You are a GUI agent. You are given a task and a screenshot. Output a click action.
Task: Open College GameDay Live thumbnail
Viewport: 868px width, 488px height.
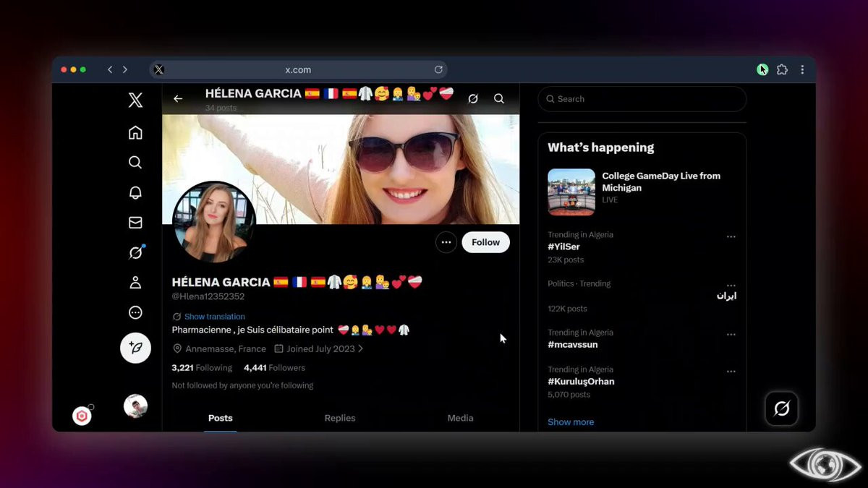tap(571, 192)
